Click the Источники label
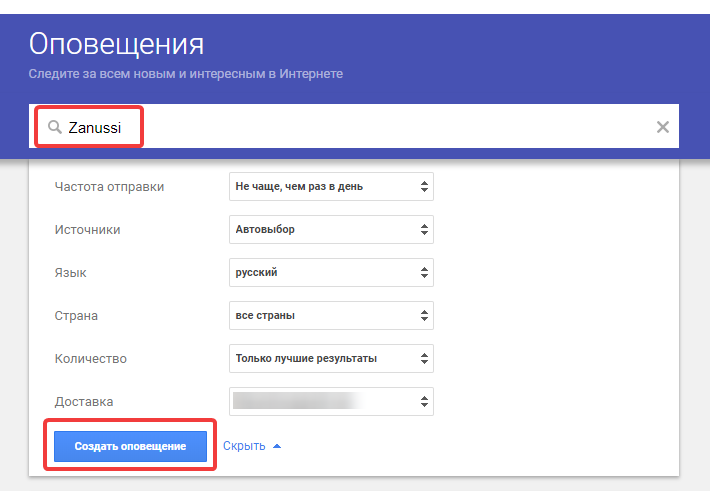This screenshot has width=710, height=491. click(x=87, y=230)
